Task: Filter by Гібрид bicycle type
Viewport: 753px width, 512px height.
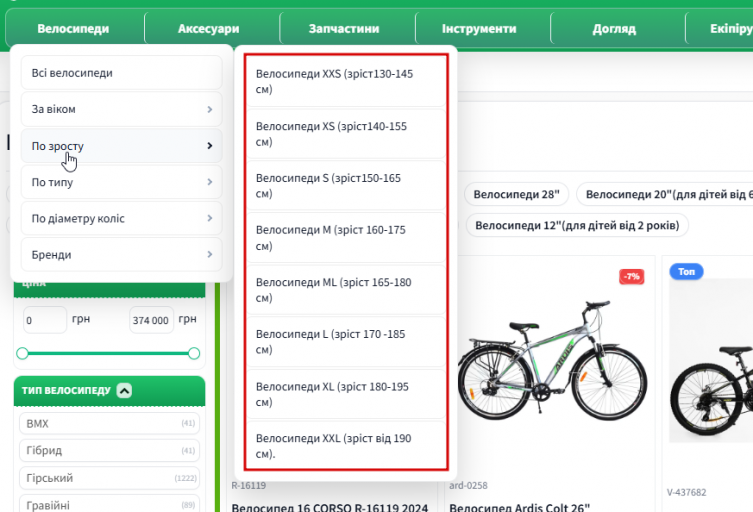Action: pos(109,451)
